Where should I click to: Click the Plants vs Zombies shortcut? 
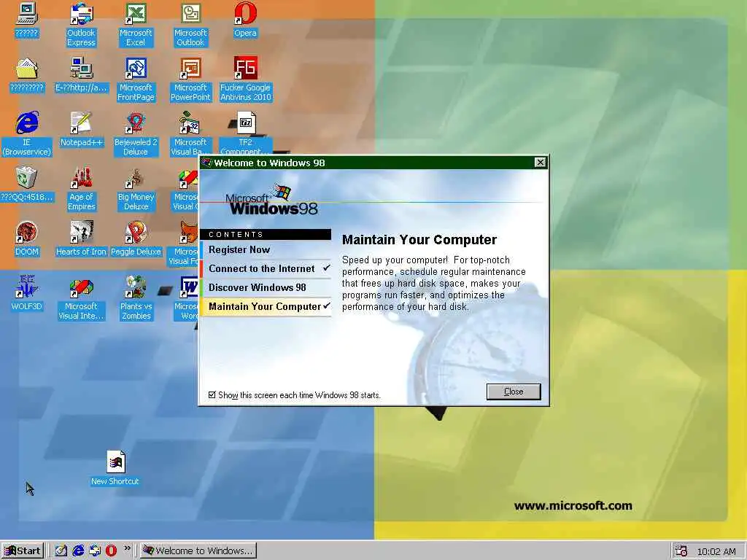point(136,298)
